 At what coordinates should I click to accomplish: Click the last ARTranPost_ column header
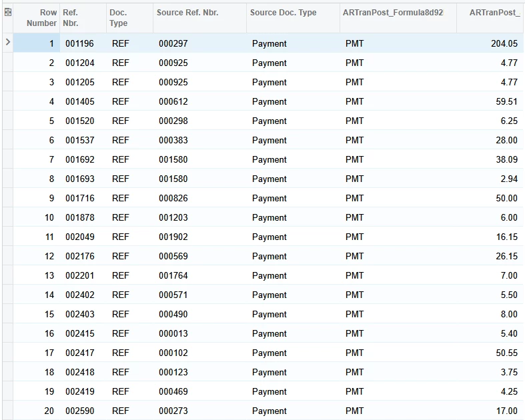click(490, 18)
